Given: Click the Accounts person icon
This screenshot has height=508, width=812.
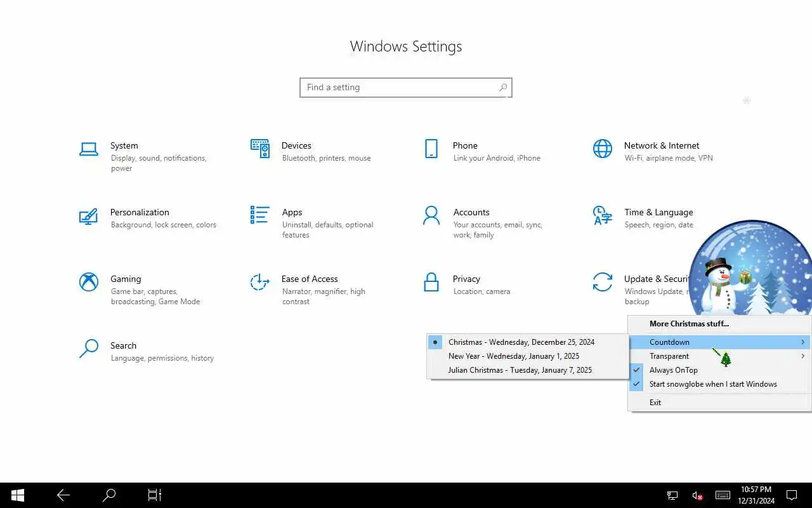Looking at the screenshot, I should point(431,215).
